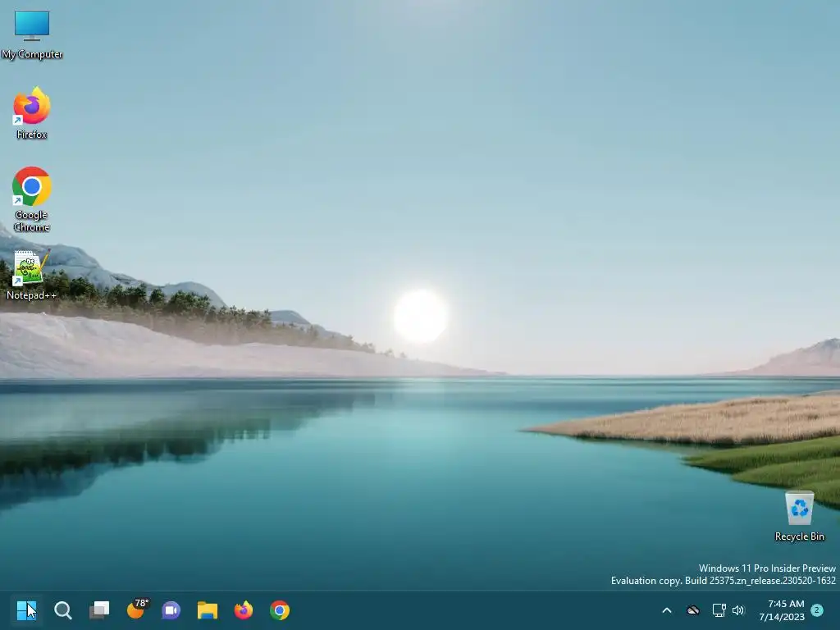The image size is (840, 630).
Task: Select the Recycle Bin icon
Action: coord(799,517)
